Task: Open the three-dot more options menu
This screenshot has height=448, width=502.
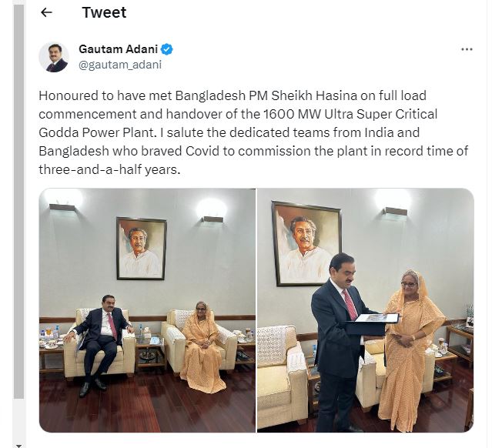Action: [467, 49]
